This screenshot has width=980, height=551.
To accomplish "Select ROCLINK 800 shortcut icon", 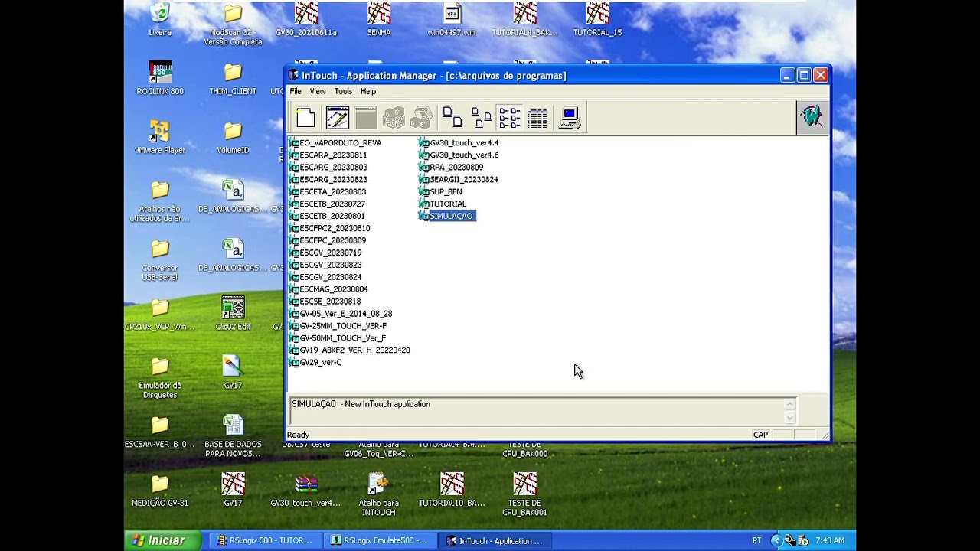I will coord(160,78).
